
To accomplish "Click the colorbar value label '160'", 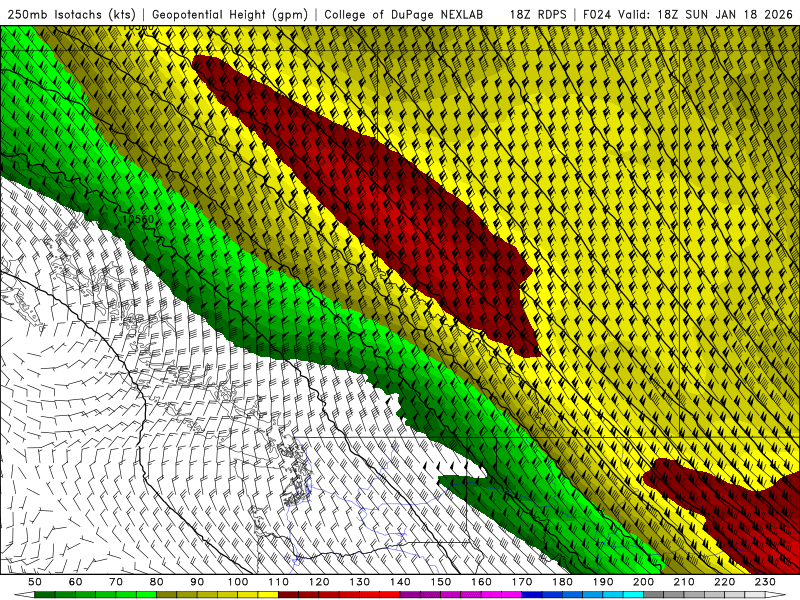I will coord(481,582).
